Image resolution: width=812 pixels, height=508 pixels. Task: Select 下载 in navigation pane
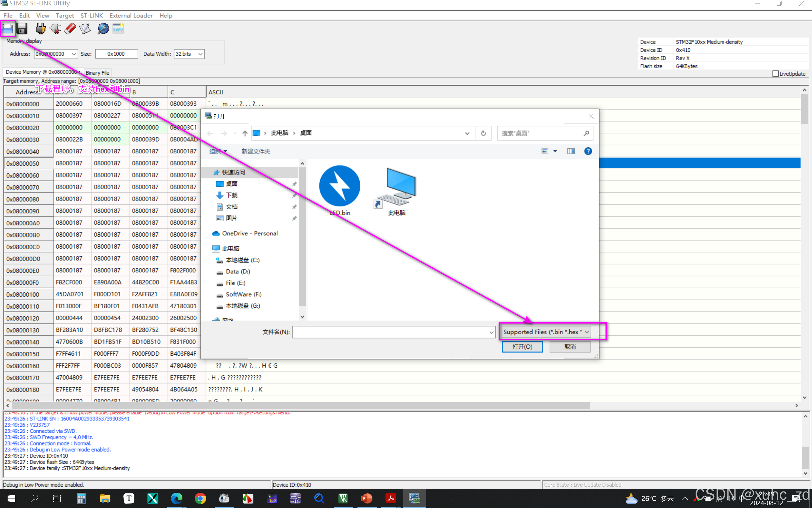(232, 195)
